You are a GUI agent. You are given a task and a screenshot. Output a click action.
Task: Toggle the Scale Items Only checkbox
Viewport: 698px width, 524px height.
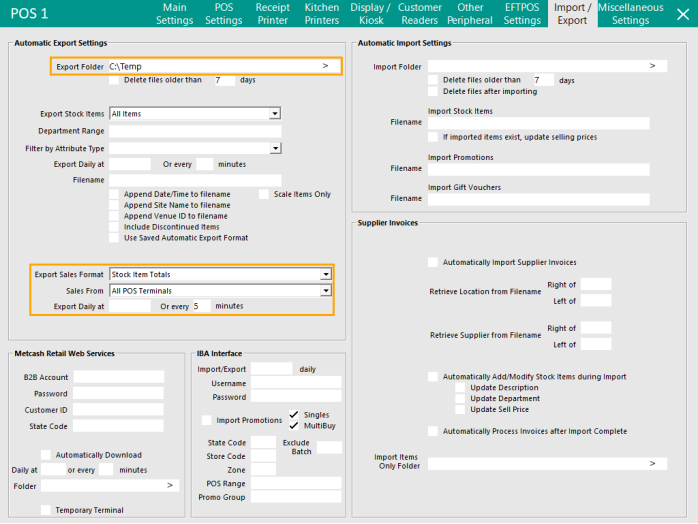pyautogui.click(x=264, y=194)
